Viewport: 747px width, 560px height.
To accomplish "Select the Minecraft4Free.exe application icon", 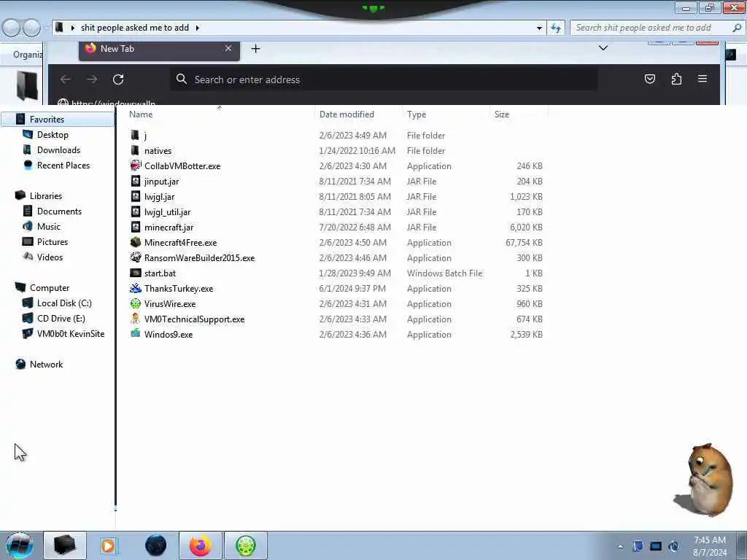I will pyautogui.click(x=136, y=242).
